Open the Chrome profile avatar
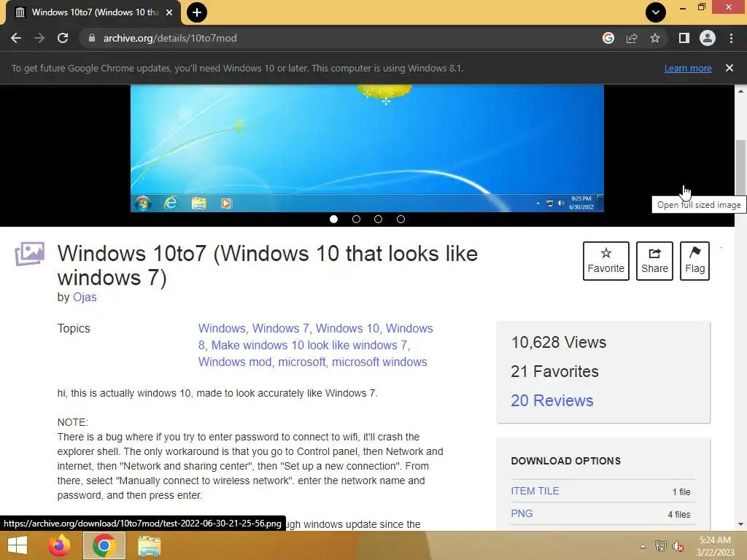The image size is (747, 560). tap(708, 38)
